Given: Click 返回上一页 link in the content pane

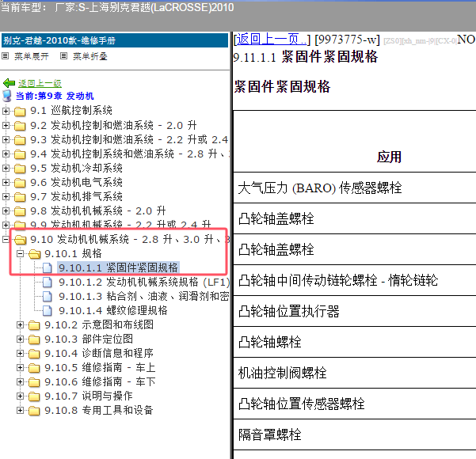Looking at the screenshot, I should point(272,40).
